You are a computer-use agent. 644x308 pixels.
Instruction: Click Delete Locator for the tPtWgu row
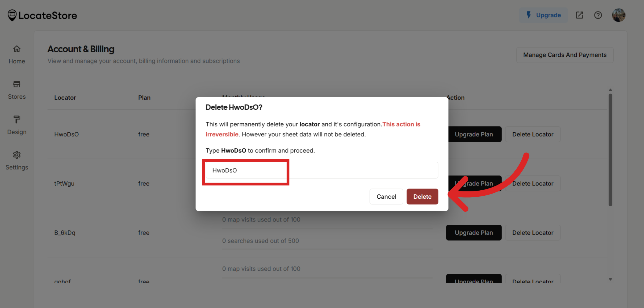point(533,183)
